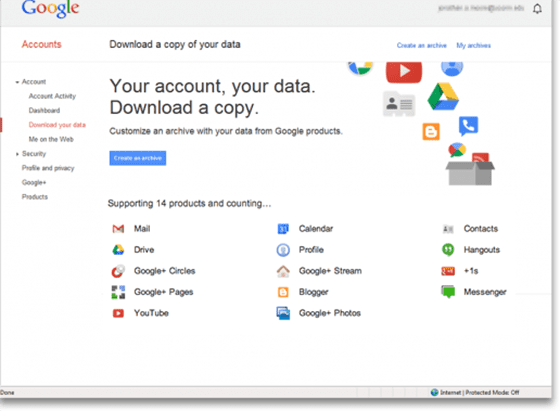Click the +1s product icon
The width and height of the screenshot is (560, 411).
[448, 271]
